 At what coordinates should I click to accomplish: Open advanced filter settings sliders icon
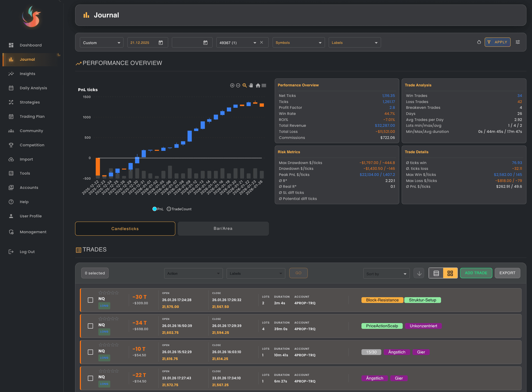[518, 42]
